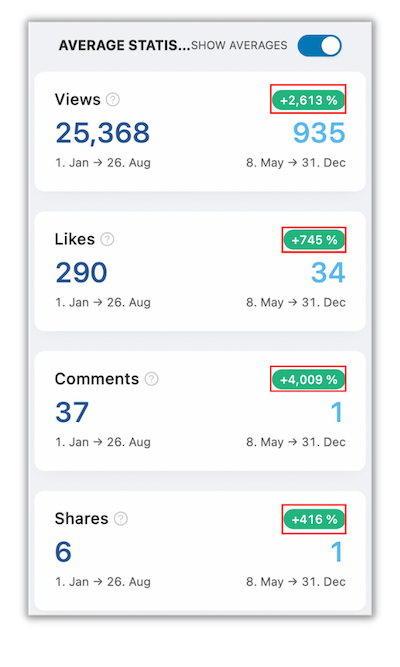Viewport: 400px width, 667px height.
Task: Select the 935 comparison views value
Action: 319,133
